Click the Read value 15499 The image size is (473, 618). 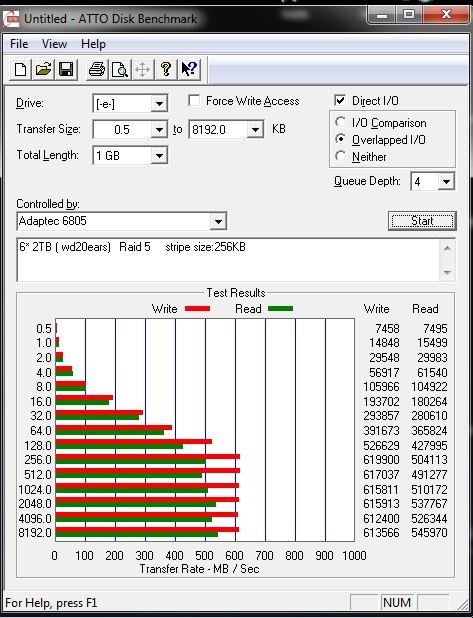(432, 343)
